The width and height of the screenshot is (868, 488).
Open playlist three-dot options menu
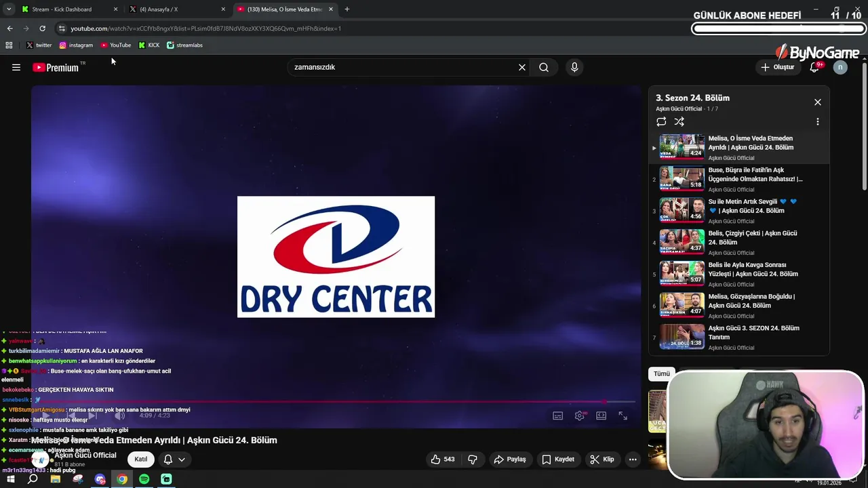pyautogui.click(x=818, y=122)
